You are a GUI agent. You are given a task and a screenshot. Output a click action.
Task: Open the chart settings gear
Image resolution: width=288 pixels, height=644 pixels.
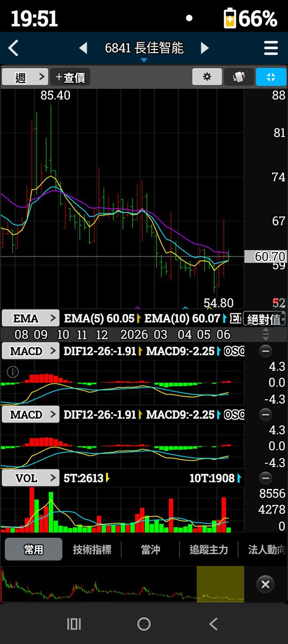pyautogui.click(x=207, y=77)
